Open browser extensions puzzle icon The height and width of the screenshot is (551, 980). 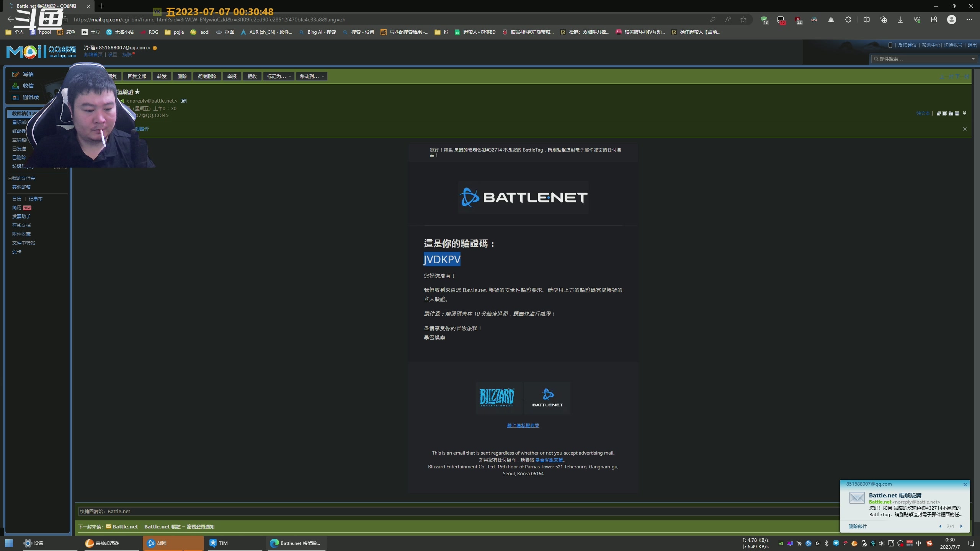[x=848, y=20]
